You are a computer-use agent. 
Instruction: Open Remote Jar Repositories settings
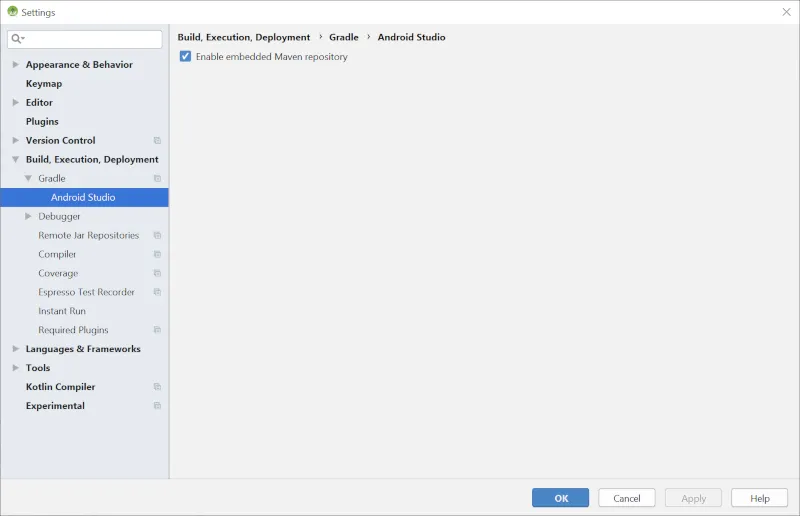tap(88, 235)
